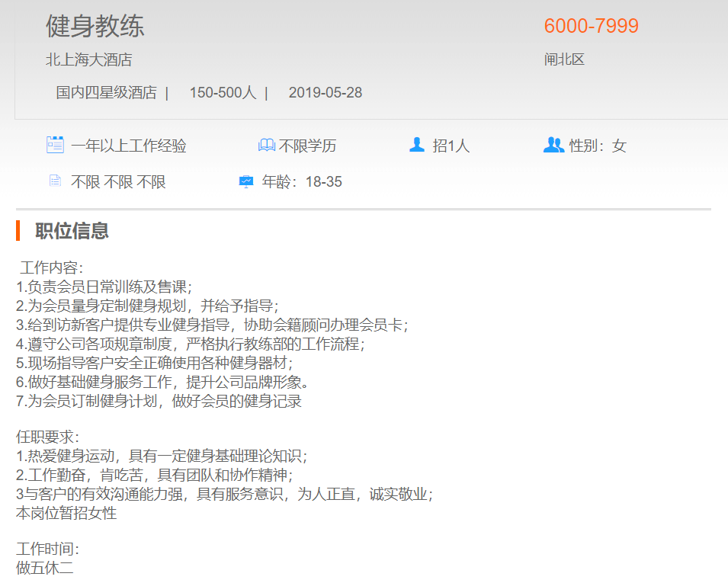Open the 北上海大酒店 company link
The image size is (728, 583).
[88, 59]
